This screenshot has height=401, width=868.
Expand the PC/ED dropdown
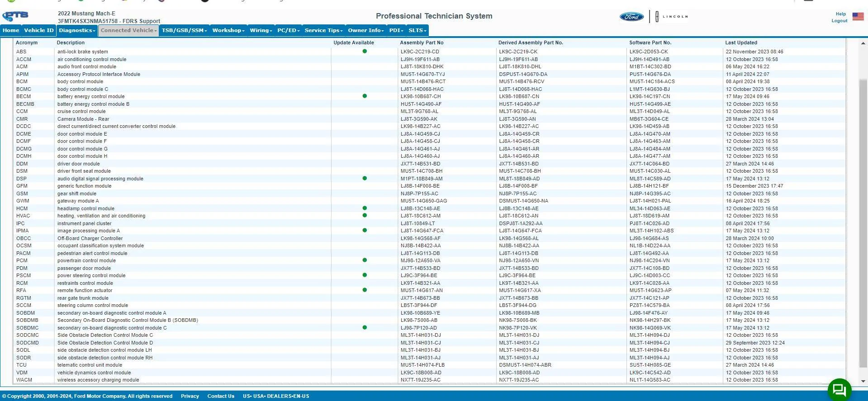point(288,30)
